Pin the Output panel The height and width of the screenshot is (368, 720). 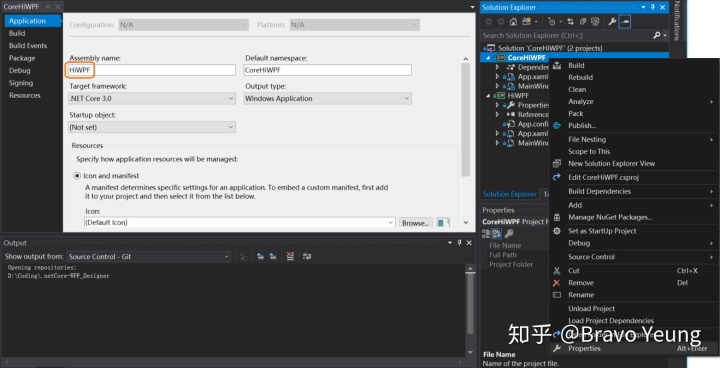(460, 243)
